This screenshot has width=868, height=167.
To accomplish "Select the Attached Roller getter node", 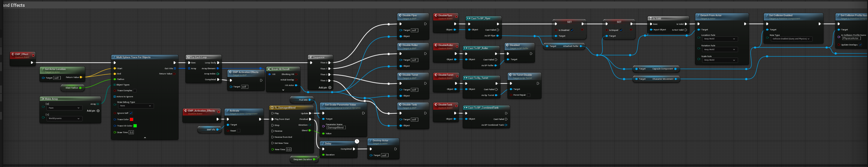I will click(565, 46).
